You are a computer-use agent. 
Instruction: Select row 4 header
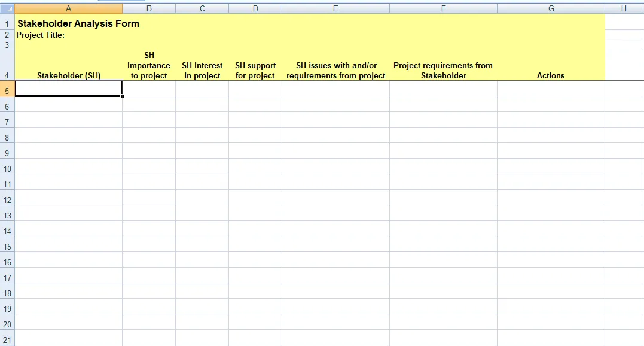click(x=7, y=65)
